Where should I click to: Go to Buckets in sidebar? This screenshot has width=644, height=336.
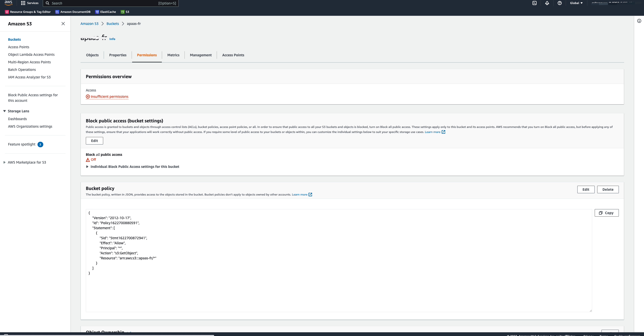[x=14, y=39]
